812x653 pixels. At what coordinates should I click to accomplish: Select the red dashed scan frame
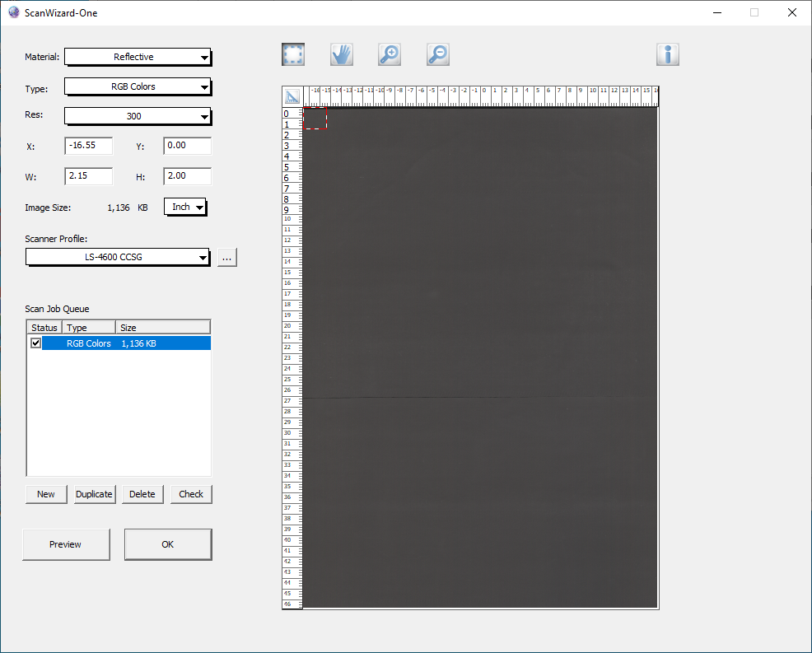[x=315, y=119]
